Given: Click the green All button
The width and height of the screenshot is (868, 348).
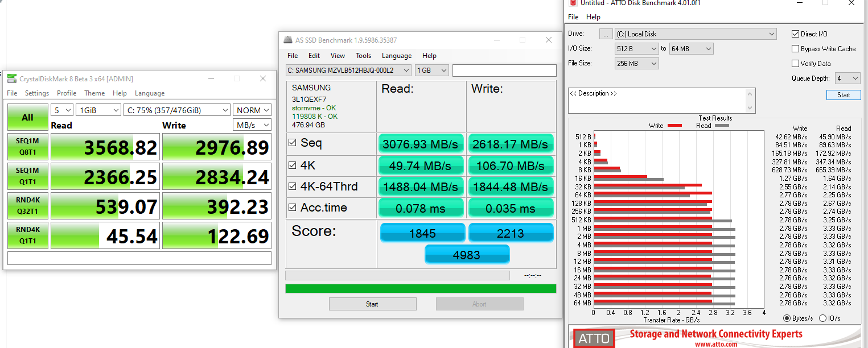Looking at the screenshot, I should [x=27, y=117].
